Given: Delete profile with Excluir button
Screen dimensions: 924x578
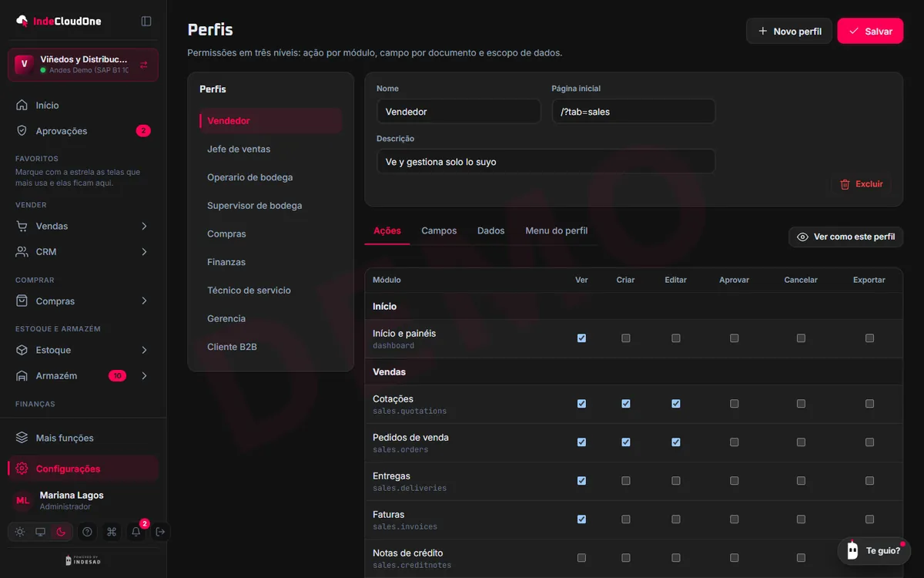Looking at the screenshot, I should pyautogui.click(x=861, y=184).
